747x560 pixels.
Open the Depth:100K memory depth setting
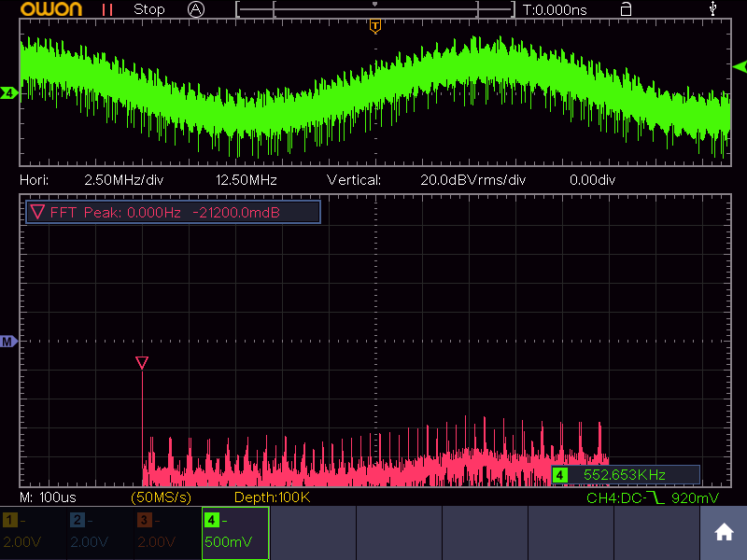click(272, 498)
